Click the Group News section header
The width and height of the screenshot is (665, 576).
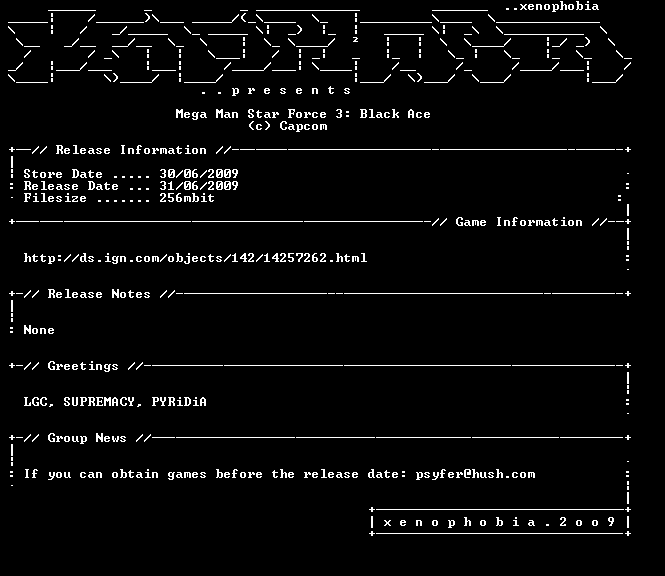click(87, 438)
